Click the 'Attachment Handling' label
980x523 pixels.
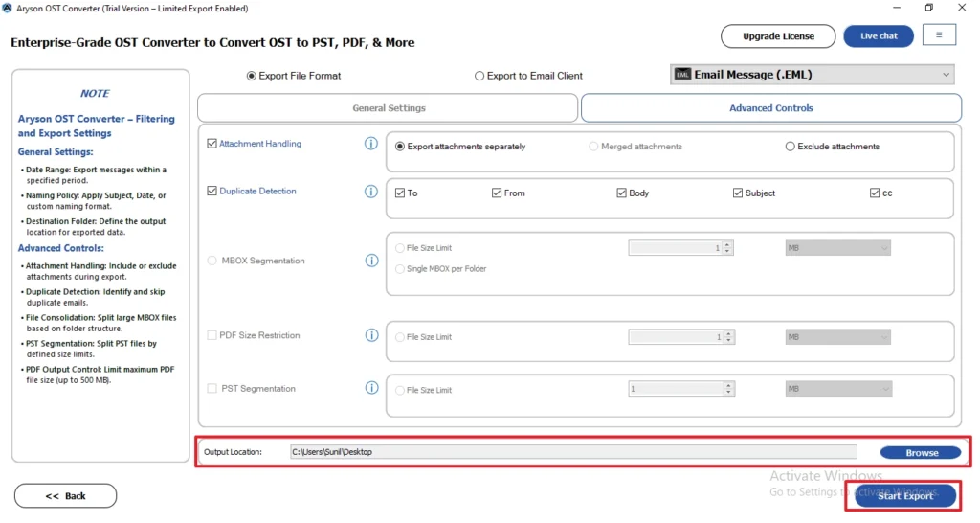coord(260,144)
